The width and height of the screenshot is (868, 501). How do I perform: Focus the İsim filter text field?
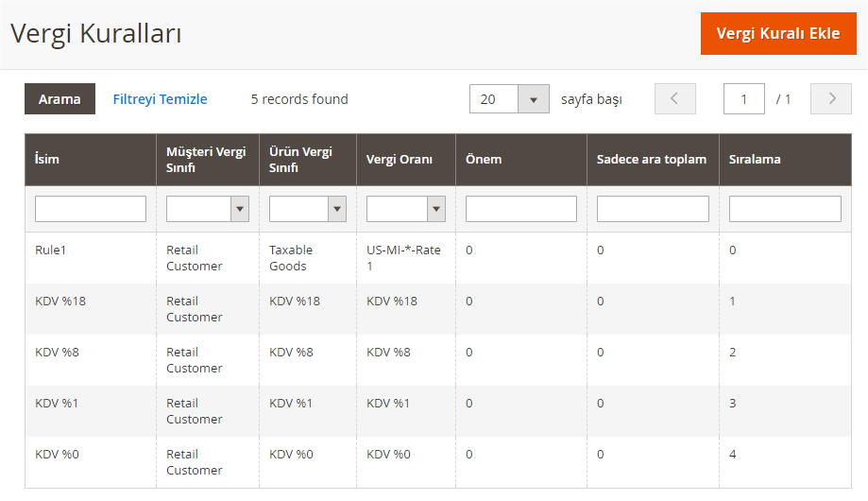point(91,209)
